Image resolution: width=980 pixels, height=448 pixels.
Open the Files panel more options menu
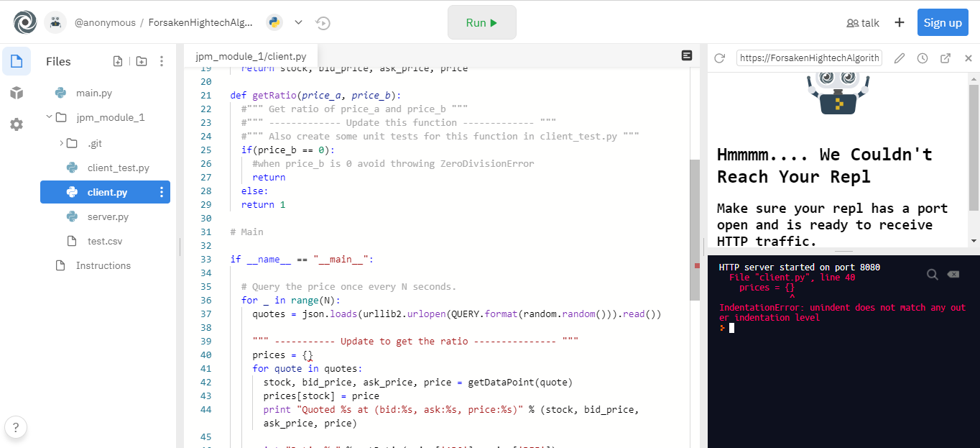(x=162, y=61)
